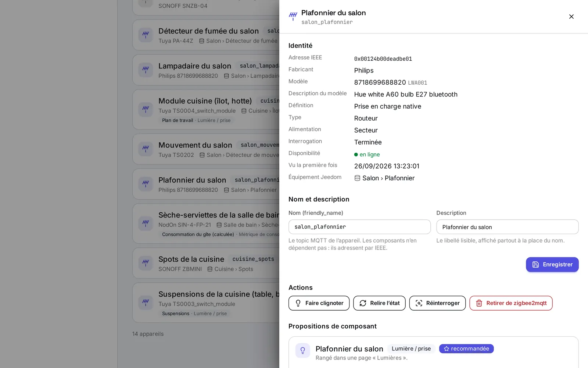Click the Réinterroger button
This screenshot has width=588, height=368.
(x=437, y=303)
